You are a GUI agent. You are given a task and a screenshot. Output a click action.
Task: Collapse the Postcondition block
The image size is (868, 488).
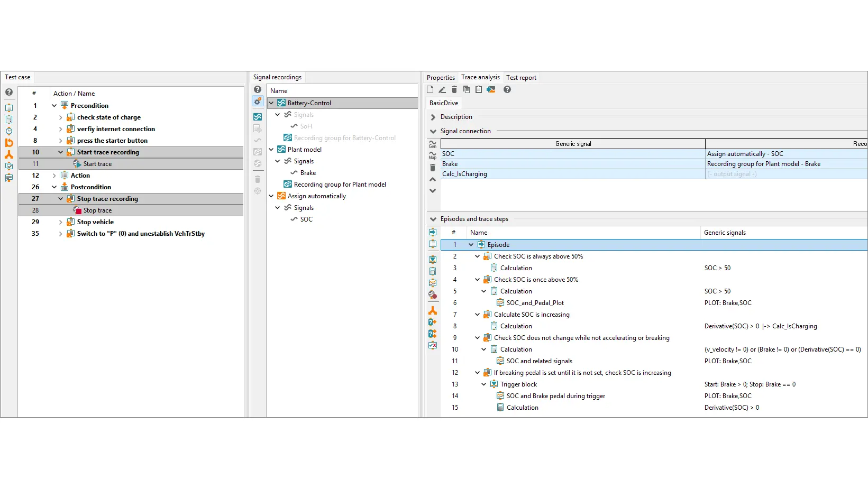coord(54,187)
